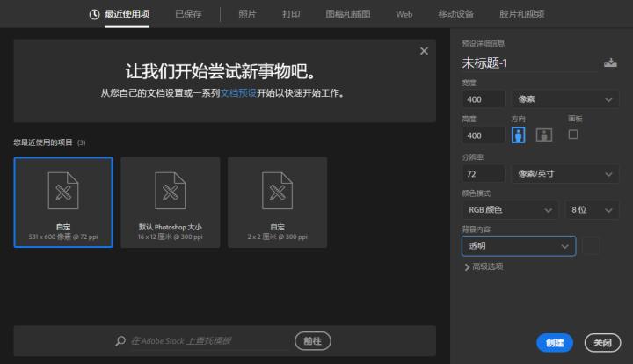Click the Adobe Stock search field

[x=209, y=341]
